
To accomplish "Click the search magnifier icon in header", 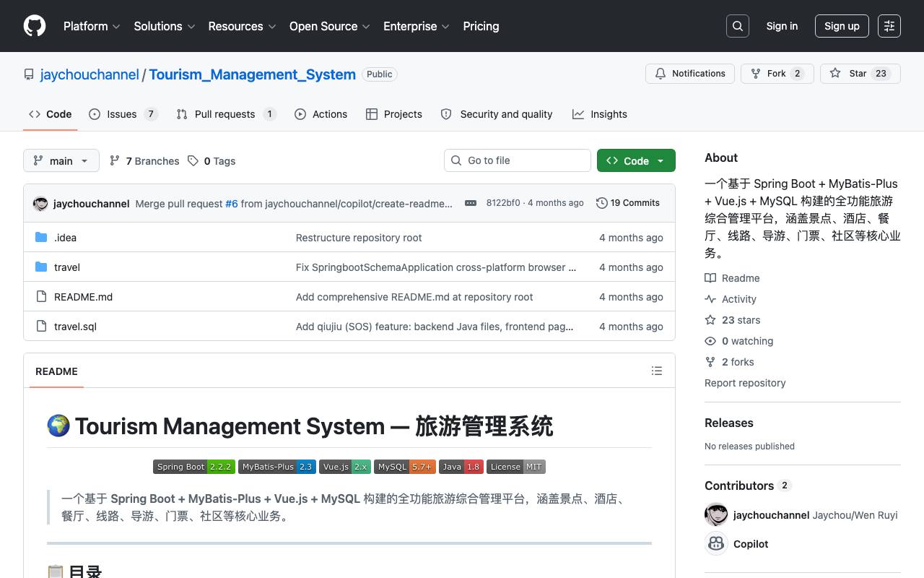I will click(x=738, y=26).
